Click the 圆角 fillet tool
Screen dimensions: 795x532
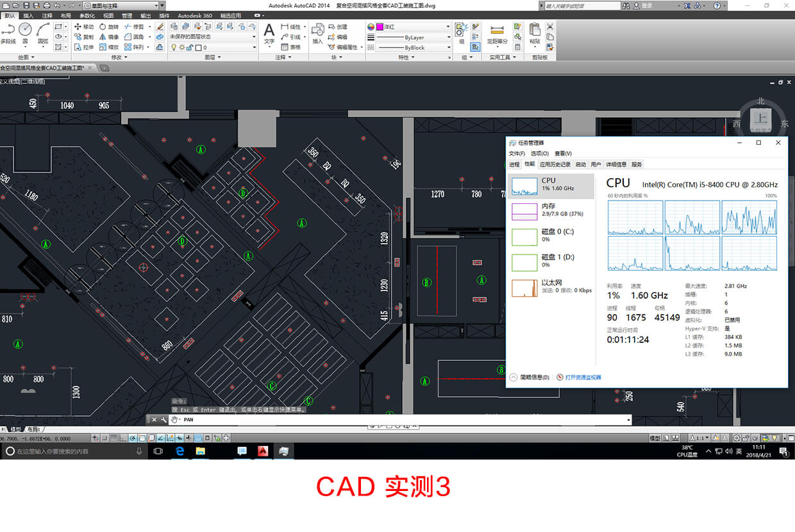coord(134,37)
